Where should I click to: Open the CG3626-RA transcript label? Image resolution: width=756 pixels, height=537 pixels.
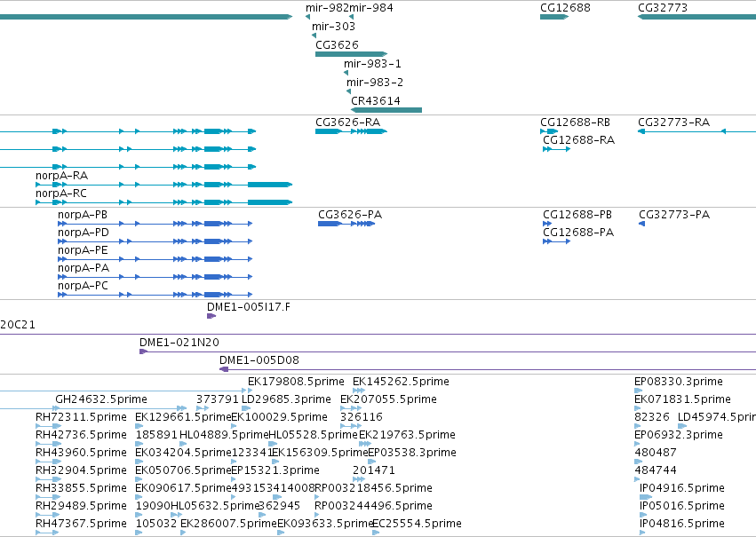(347, 122)
